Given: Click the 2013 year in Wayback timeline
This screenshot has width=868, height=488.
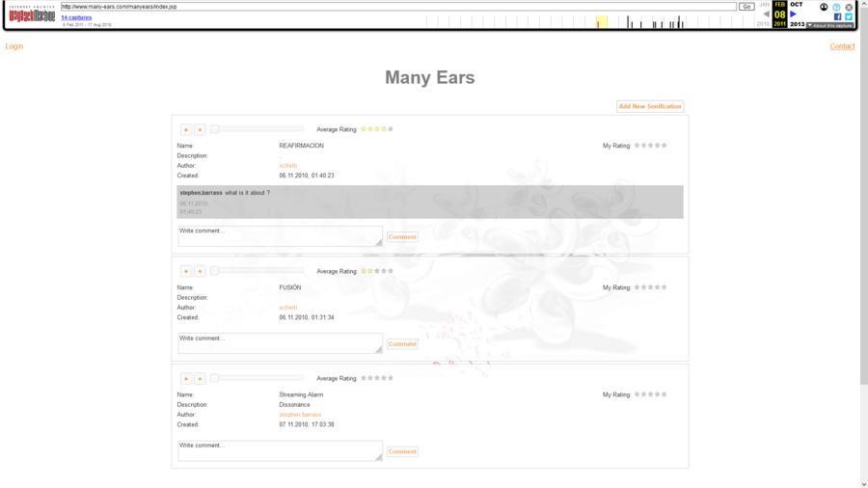Looking at the screenshot, I should point(798,24).
